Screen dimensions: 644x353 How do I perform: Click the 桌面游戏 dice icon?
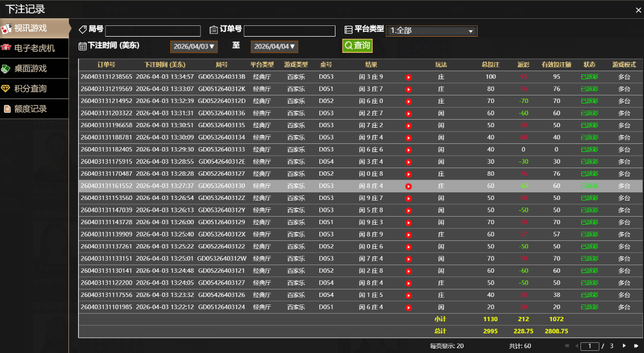[6, 69]
